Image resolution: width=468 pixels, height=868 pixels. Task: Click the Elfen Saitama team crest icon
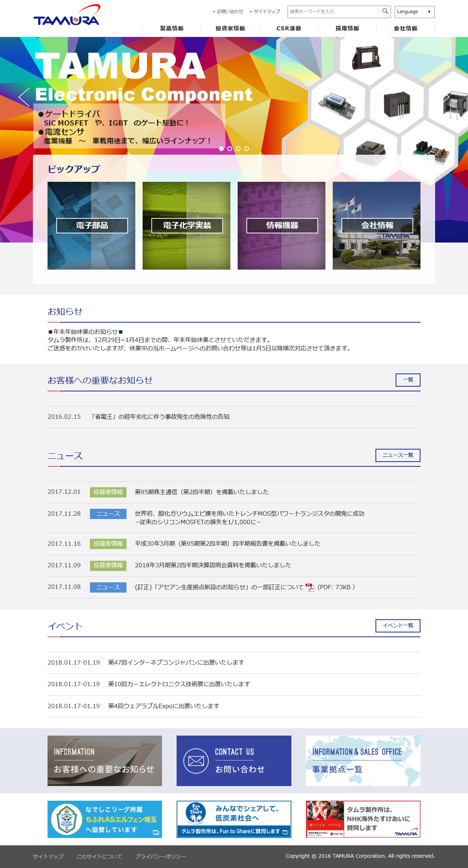click(67, 819)
